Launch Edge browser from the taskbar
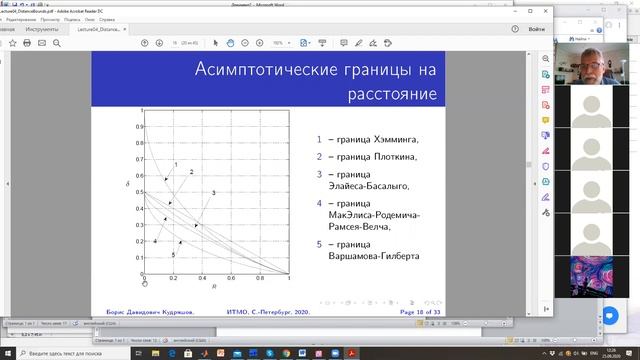This screenshot has width=640, height=360. click(171, 353)
